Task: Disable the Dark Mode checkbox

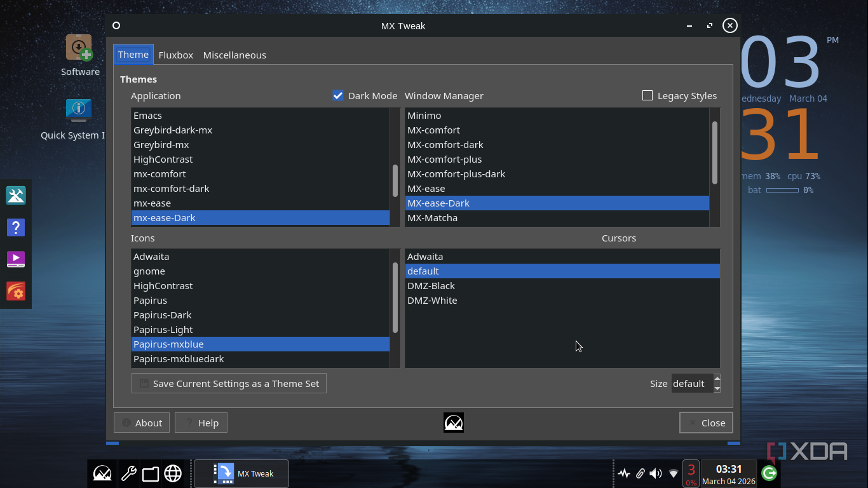Action: click(x=338, y=96)
